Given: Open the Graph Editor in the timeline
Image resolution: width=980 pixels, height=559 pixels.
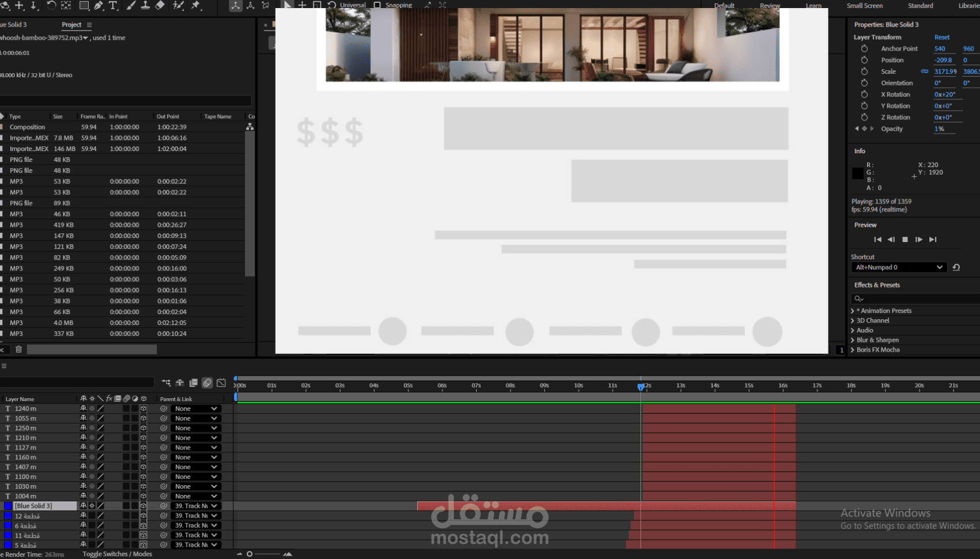Looking at the screenshot, I should [221, 383].
